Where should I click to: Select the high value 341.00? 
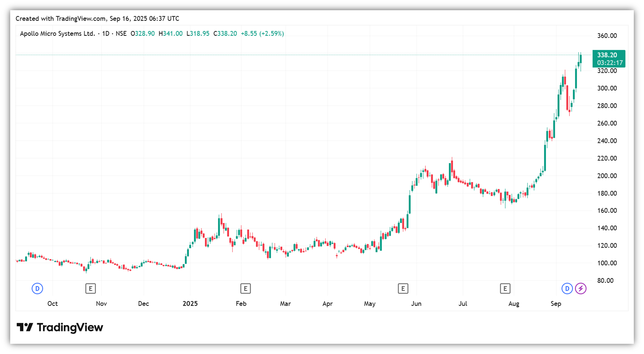coord(173,33)
